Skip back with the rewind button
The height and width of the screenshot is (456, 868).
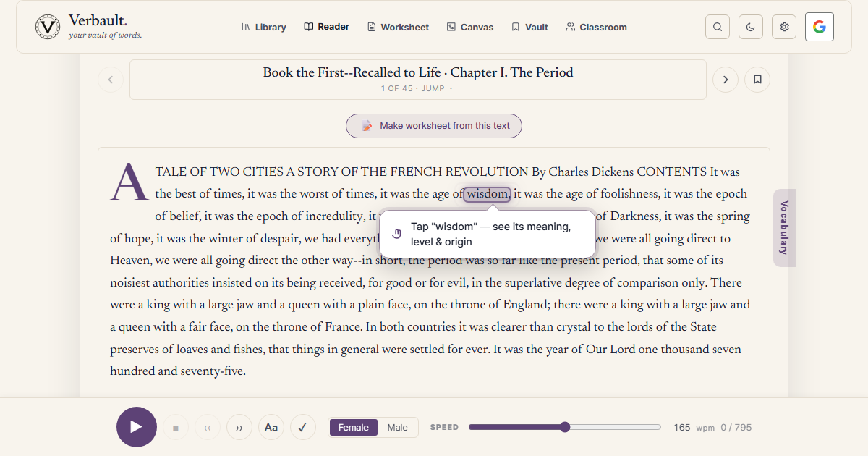208,428
